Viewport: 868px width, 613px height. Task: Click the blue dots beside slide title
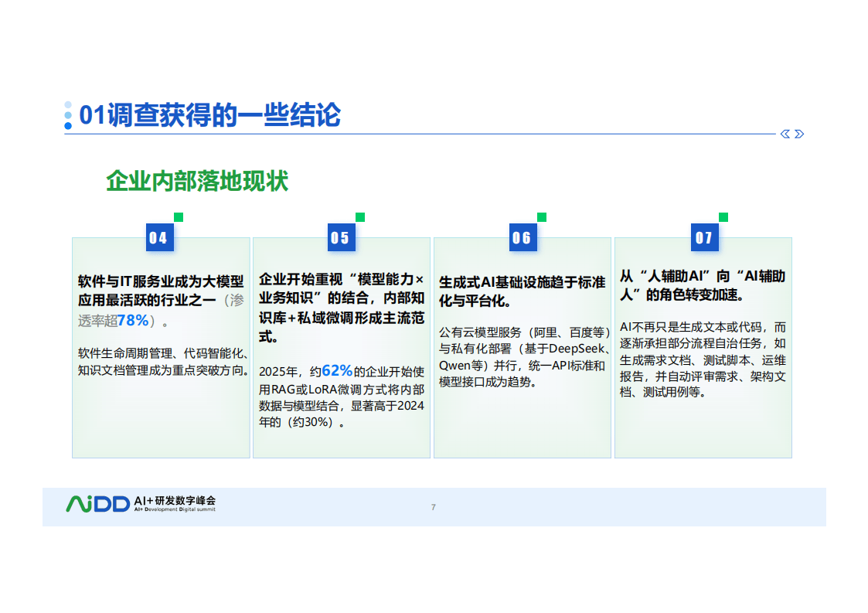[x=68, y=114]
